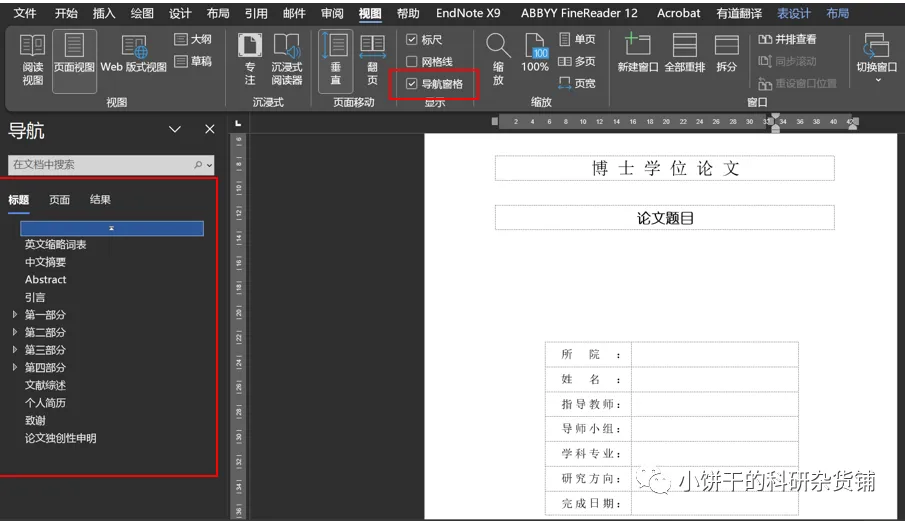Screen dimensions: 905x521
Task: Open the search options dropdown in navigation
Action: (x=209, y=165)
